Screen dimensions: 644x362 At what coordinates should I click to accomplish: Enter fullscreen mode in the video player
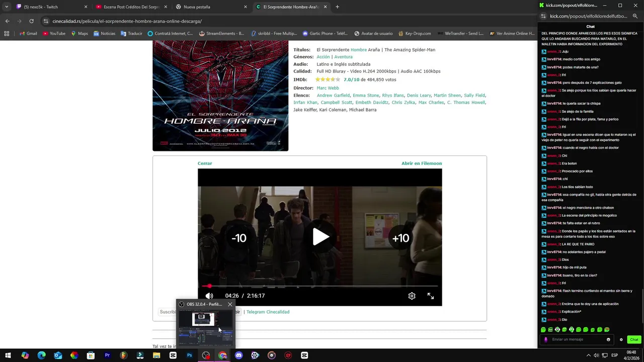[x=431, y=296]
